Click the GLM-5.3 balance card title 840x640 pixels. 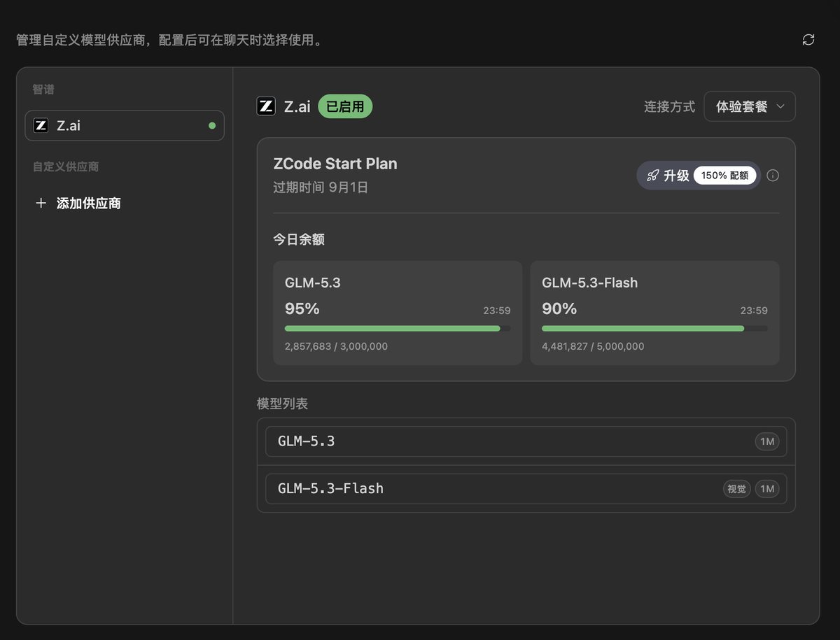point(313,283)
